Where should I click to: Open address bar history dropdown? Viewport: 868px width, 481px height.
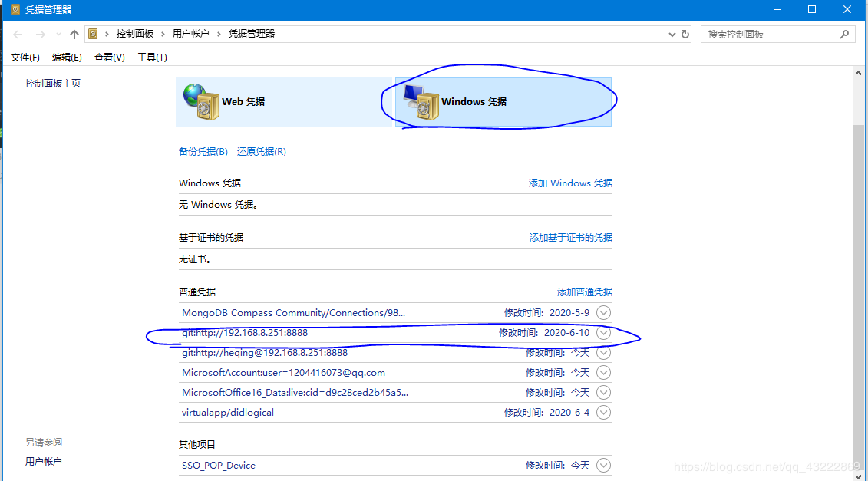coord(672,35)
